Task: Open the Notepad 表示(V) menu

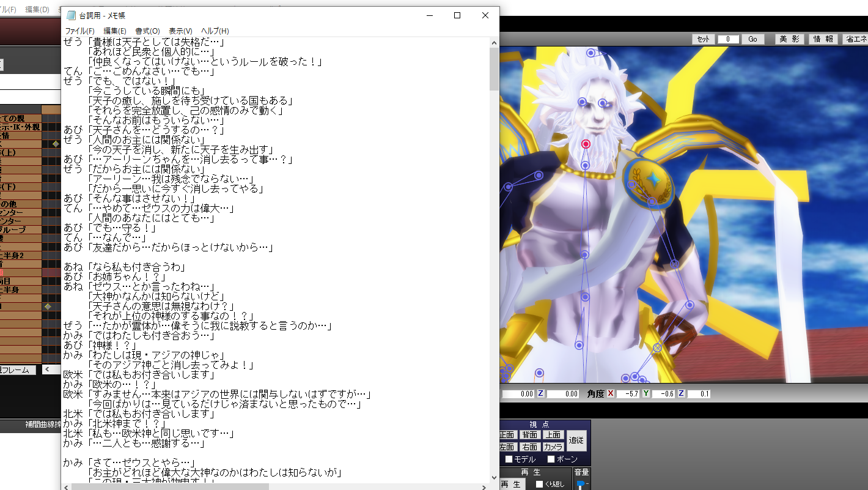Action: tap(180, 31)
